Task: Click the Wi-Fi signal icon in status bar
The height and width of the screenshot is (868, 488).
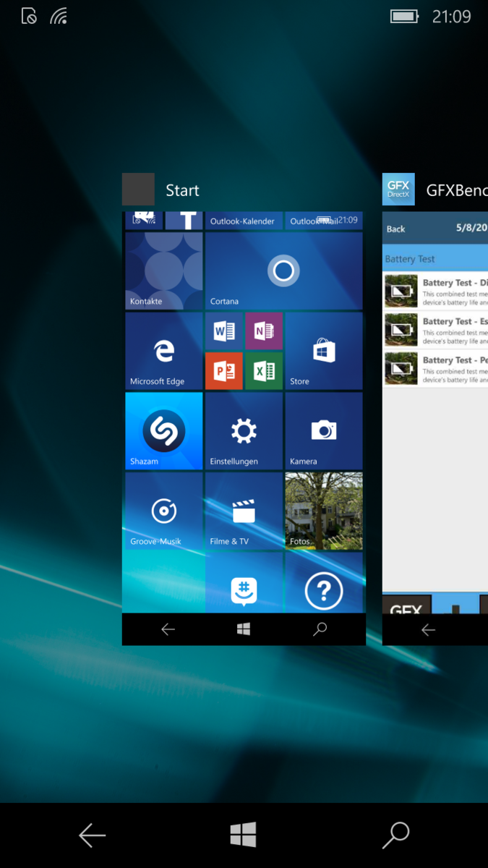Action: pyautogui.click(x=59, y=16)
